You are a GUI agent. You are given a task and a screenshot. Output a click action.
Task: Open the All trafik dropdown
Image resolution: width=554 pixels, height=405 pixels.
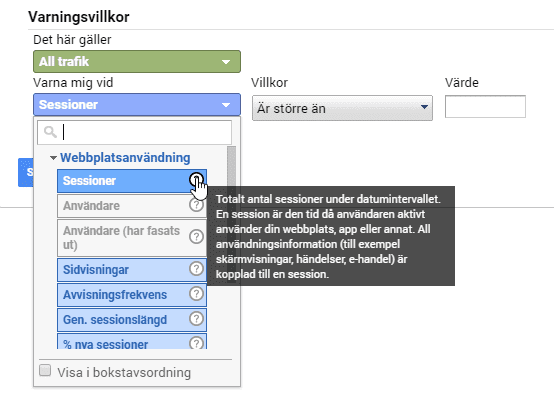pyautogui.click(x=137, y=61)
